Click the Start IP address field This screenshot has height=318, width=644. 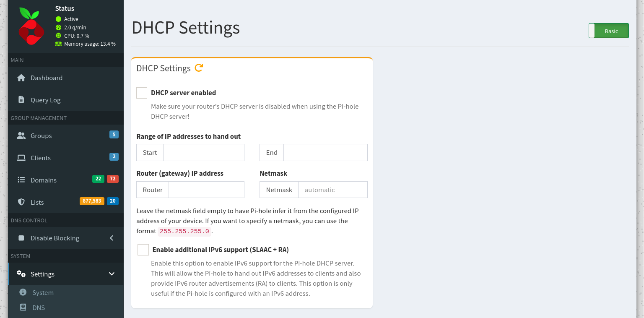[x=203, y=153]
